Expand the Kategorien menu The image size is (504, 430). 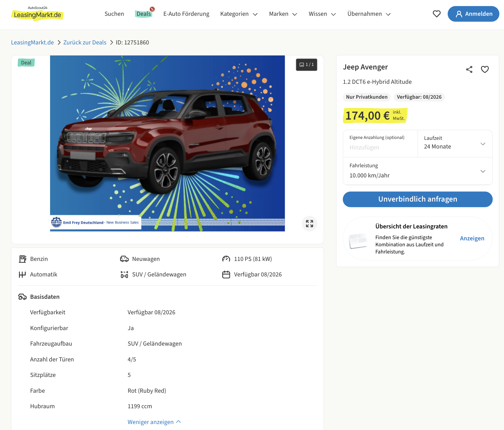pos(239,14)
